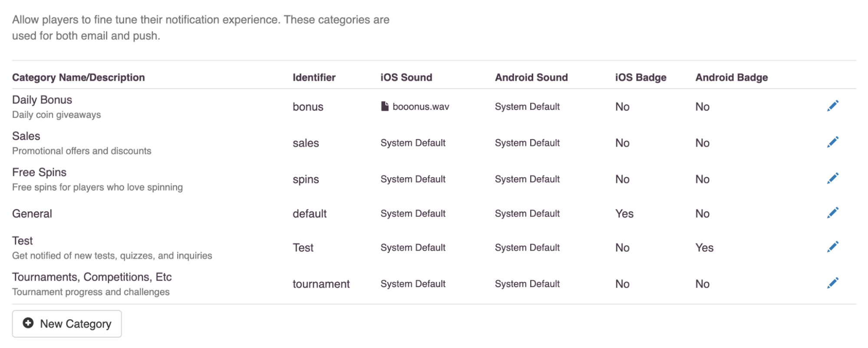The height and width of the screenshot is (348, 868).
Task: Click the plus icon in New Category
Action: pyautogui.click(x=28, y=323)
